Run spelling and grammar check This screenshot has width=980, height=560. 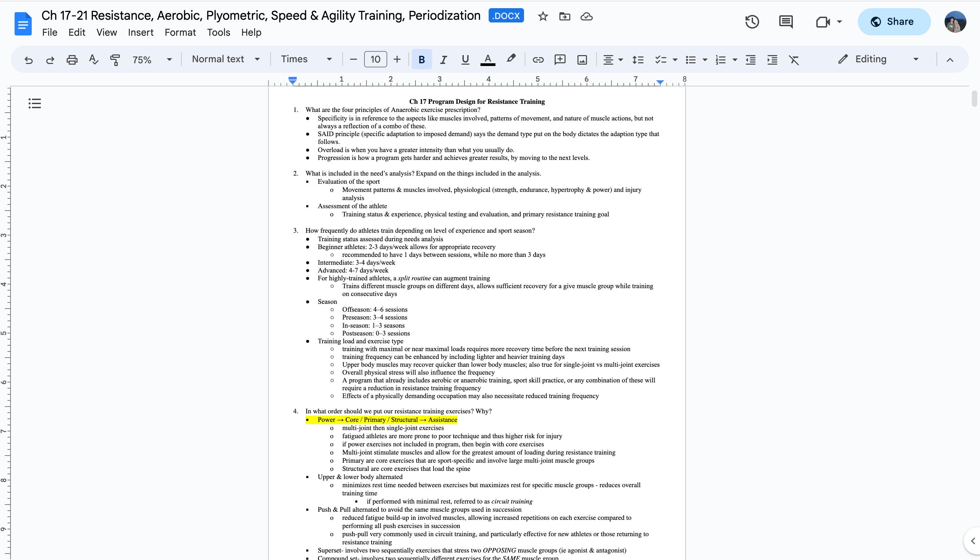94,59
